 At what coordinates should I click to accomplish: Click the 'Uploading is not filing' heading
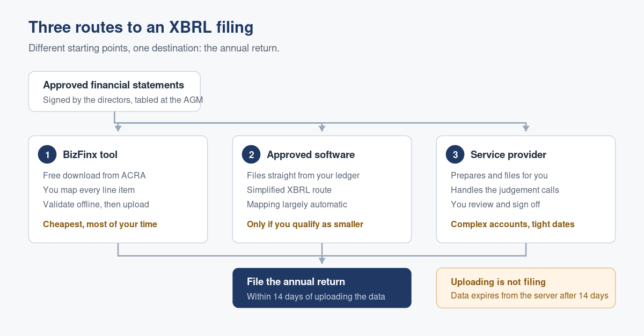tap(498, 282)
